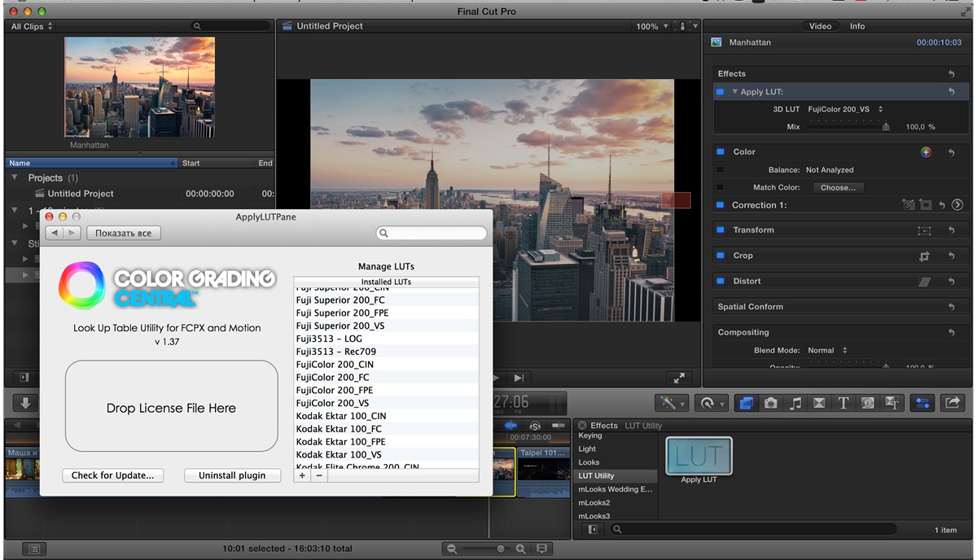Show the Effects Browser icon in toolbar

[746, 403]
